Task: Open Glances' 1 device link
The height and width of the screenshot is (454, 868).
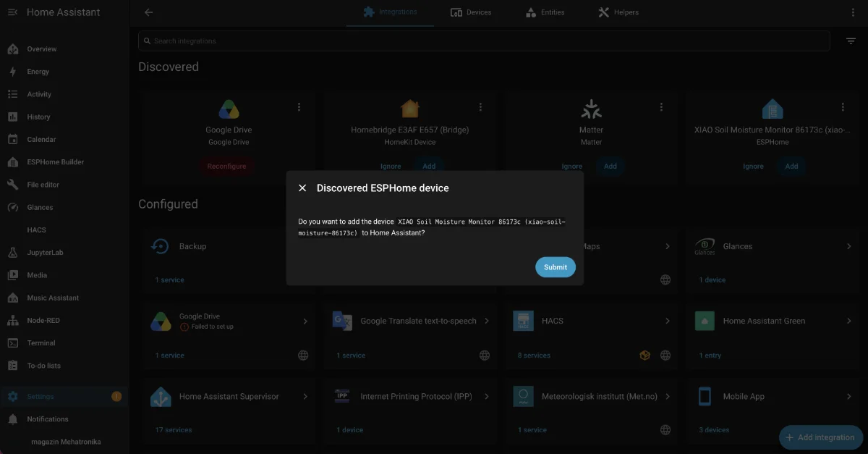Action: (712, 280)
